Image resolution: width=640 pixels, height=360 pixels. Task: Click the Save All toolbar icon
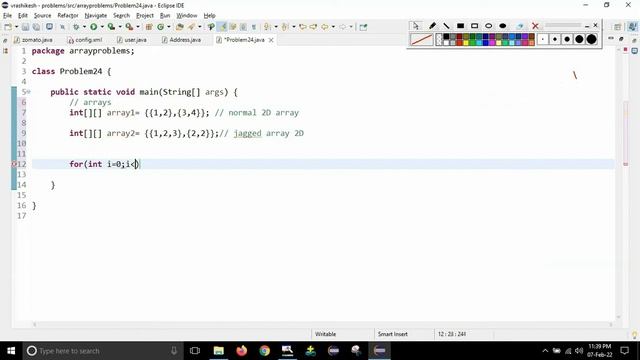coord(36,27)
